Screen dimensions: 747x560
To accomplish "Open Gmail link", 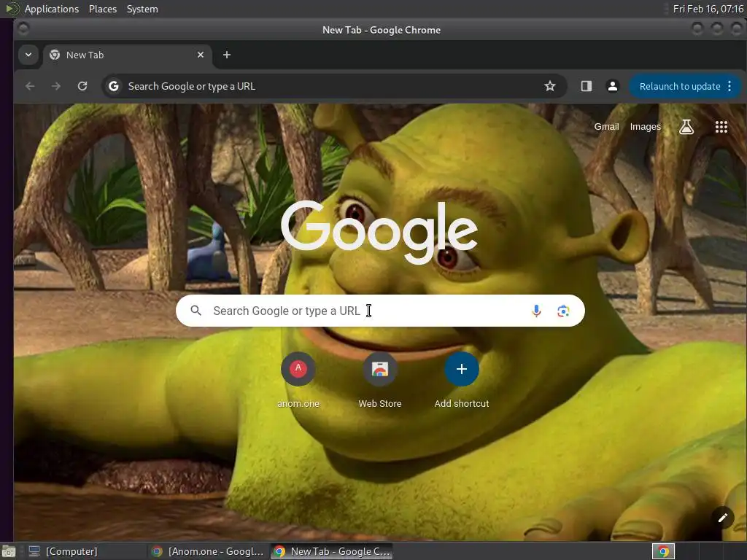I will click(606, 127).
